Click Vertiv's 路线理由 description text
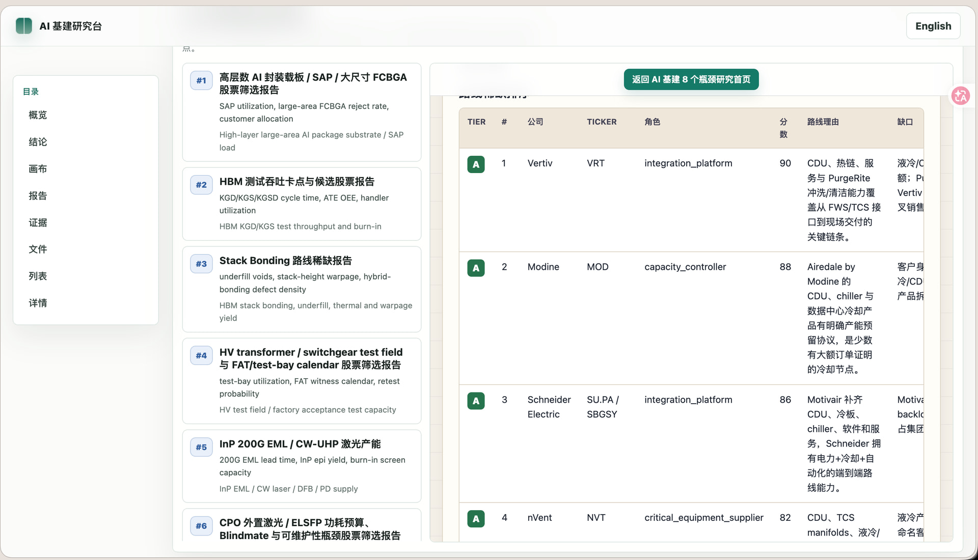The image size is (978, 560). point(844,200)
